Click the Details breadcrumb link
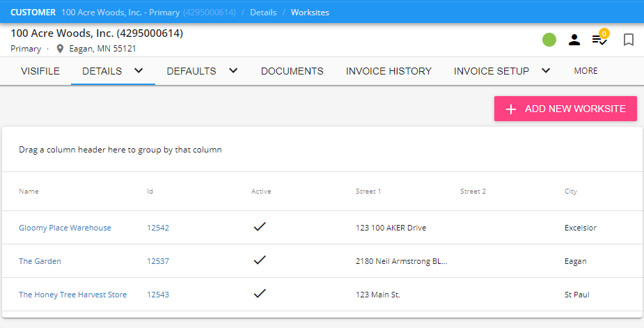644x328 pixels. click(x=263, y=13)
